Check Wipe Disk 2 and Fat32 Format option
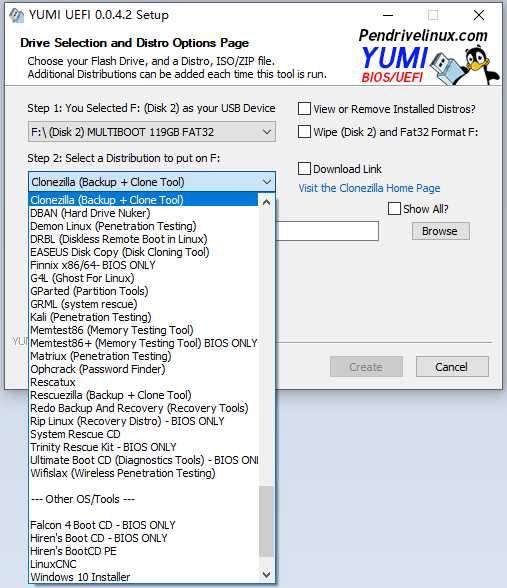This screenshot has width=507, height=588. 304,132
